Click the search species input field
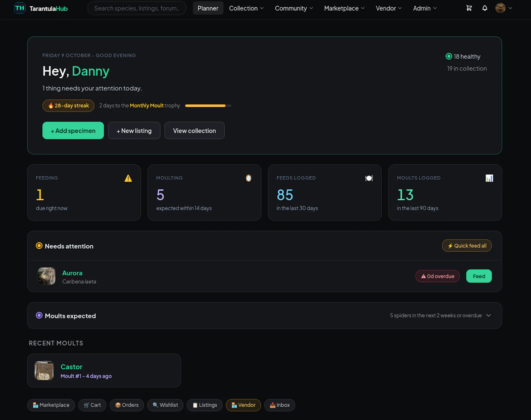The image size is (531, 420). 137,8
